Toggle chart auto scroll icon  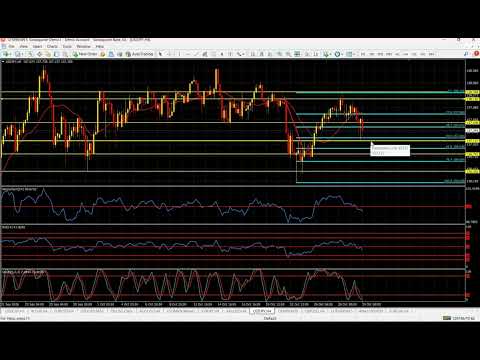pyautogui.click(x=307, y=54)
